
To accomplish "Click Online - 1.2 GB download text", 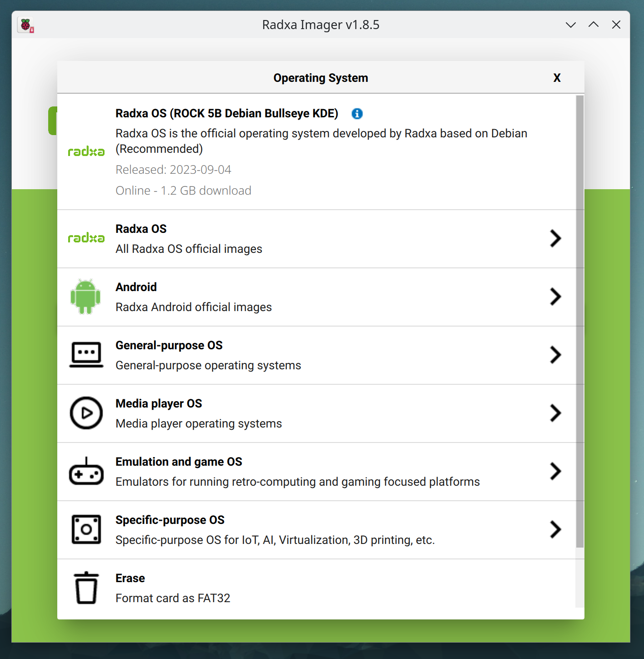I will point(183,191).
